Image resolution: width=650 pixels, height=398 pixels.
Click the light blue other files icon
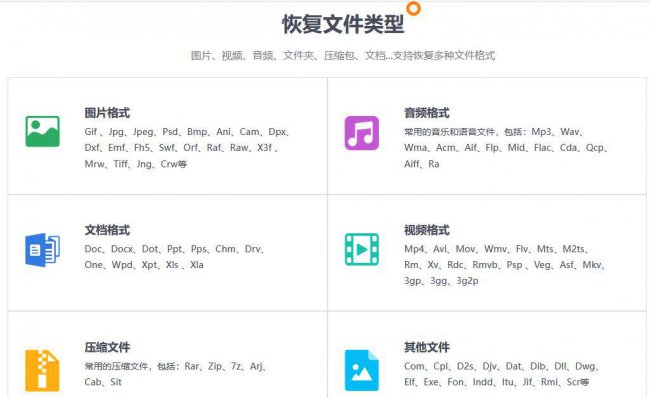click(x=361, y=370)
